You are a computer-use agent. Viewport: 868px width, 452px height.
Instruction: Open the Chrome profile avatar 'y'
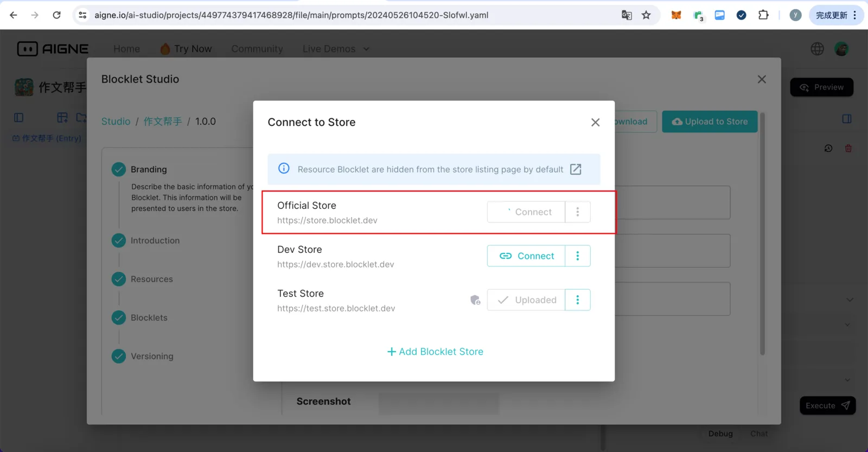[795, 15]
